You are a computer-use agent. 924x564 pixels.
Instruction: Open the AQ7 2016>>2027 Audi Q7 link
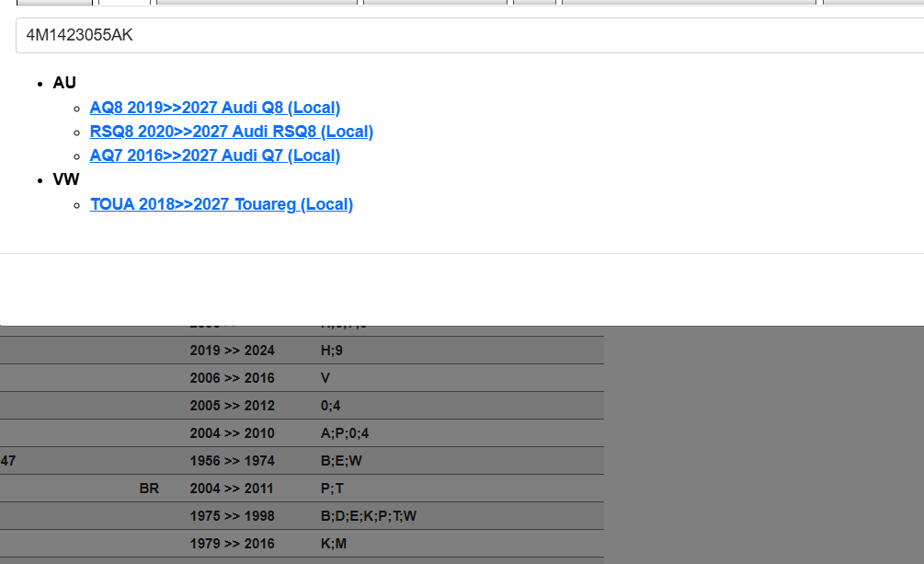(x=215, y=155)
